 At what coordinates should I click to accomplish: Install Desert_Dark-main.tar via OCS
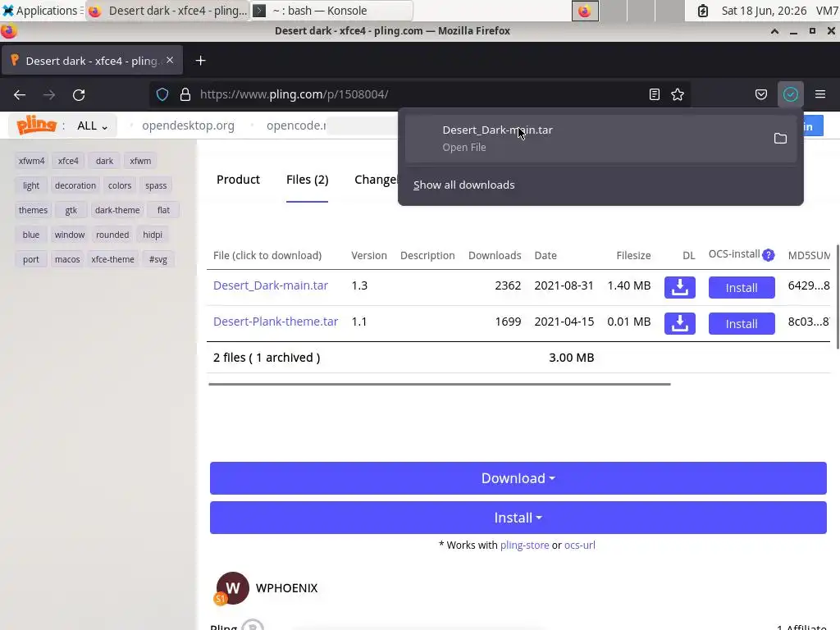point(742,287)
